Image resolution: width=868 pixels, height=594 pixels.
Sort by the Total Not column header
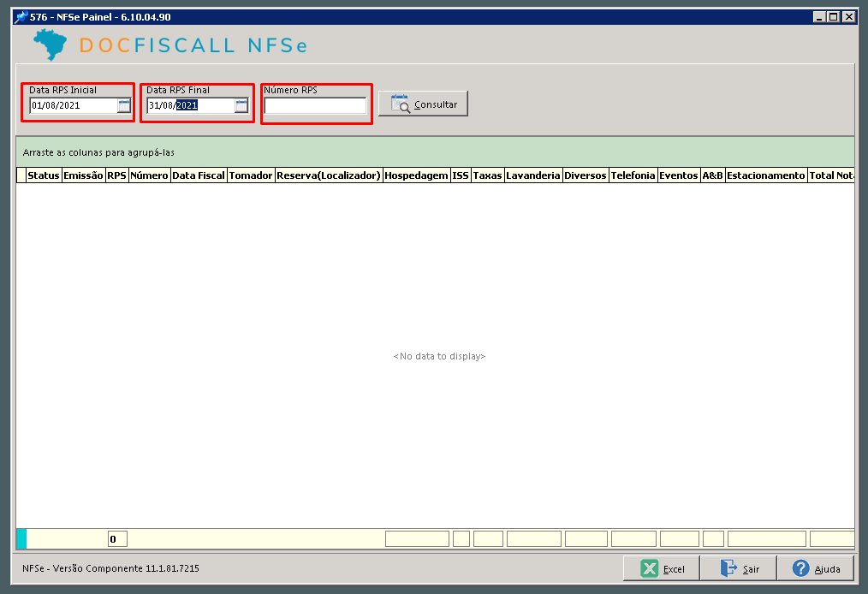click(x=831, y=175)
